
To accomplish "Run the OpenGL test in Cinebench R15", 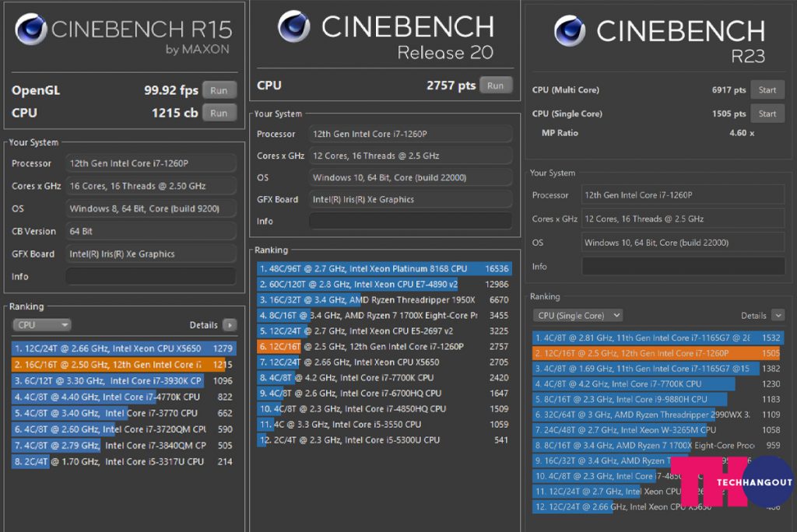I will (219, 90).
